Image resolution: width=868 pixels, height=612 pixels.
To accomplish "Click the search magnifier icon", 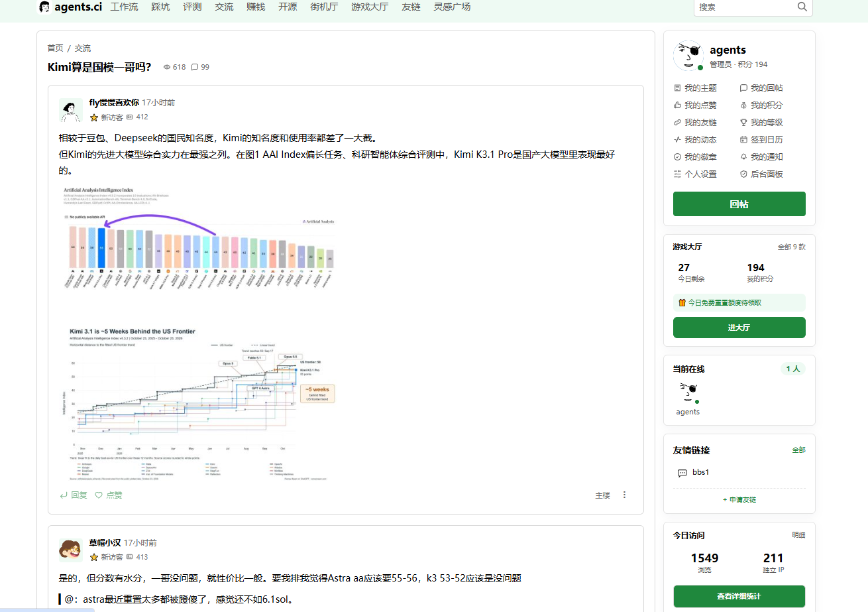I will (x=802, y=7).
